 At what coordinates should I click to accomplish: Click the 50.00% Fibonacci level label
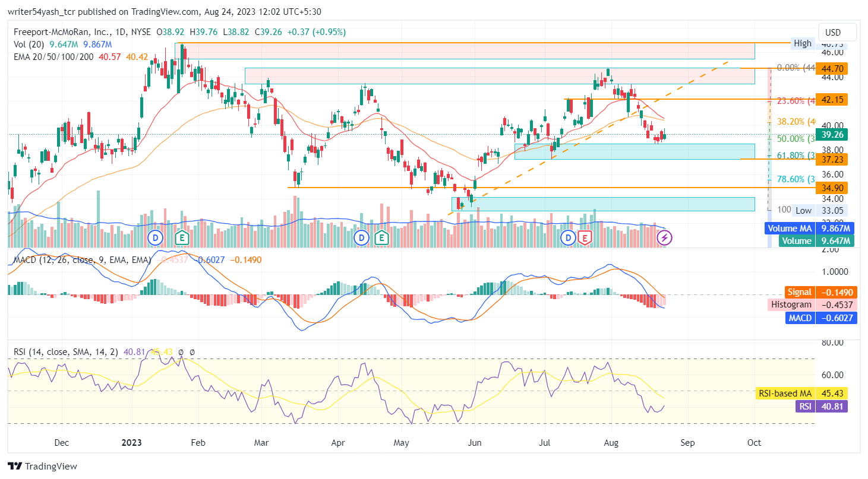796,138
